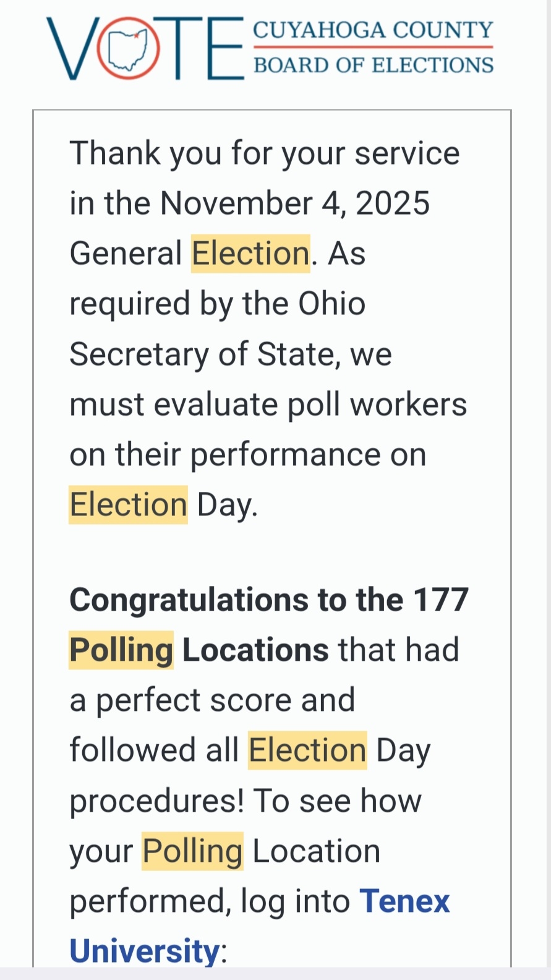
Task: Click the words "poll workers"
Action: click(377, 405)
